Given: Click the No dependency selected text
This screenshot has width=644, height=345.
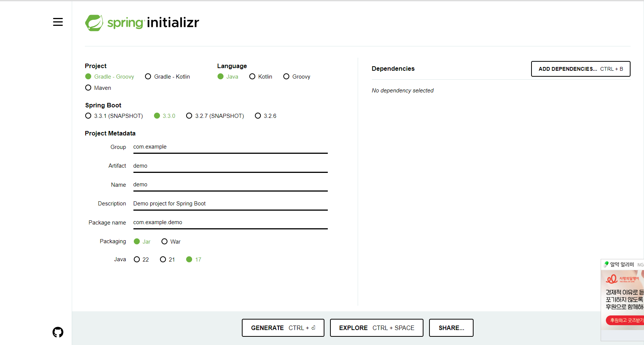Looking at the screenshot, I should coord(403,91).
